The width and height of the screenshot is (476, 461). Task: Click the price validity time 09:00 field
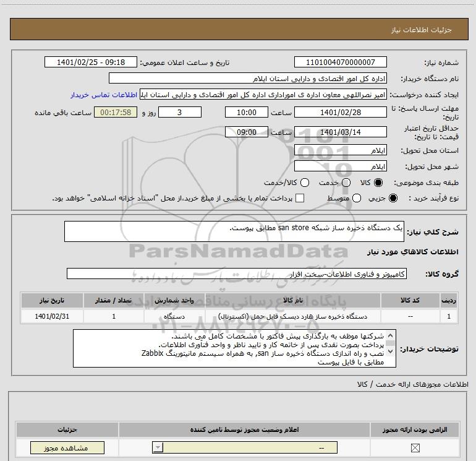(247, 132)
